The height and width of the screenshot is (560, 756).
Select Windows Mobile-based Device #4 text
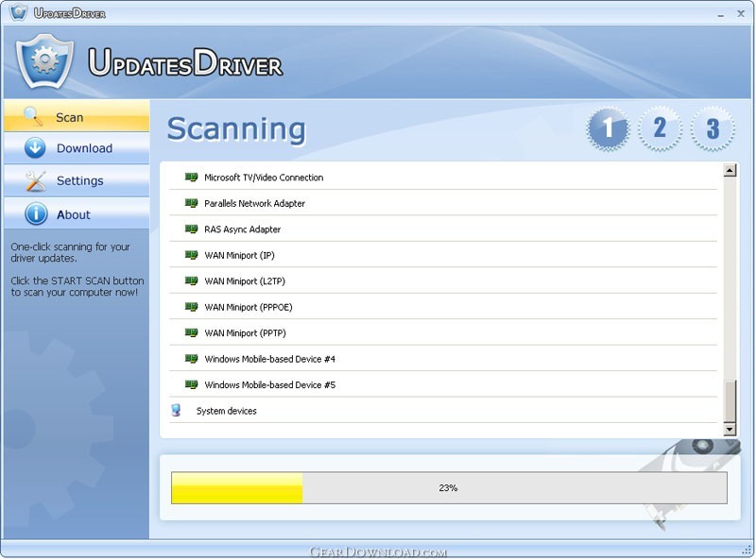[x=270, y=359]
